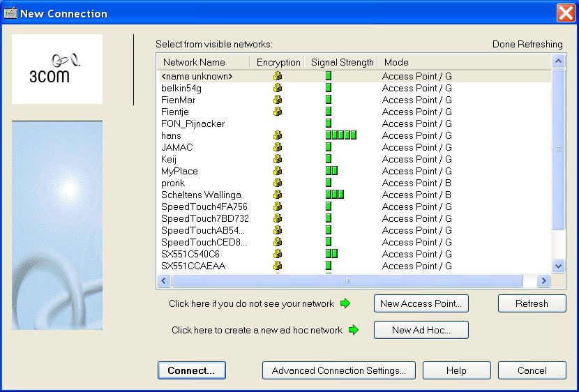Click the green arrow beside 'new ad hoc network'
Screen dimensions: 579x392
point(354,330)
